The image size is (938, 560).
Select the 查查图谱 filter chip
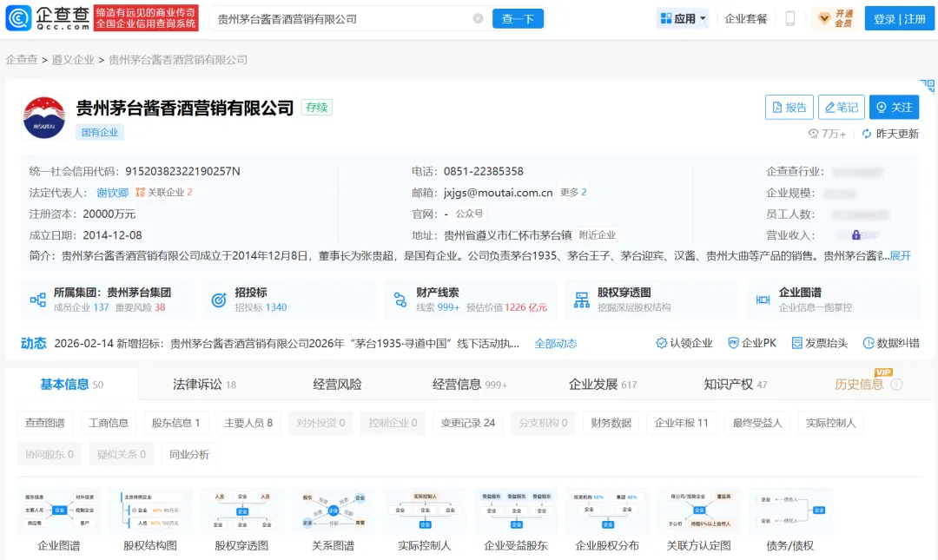point(45,423)
